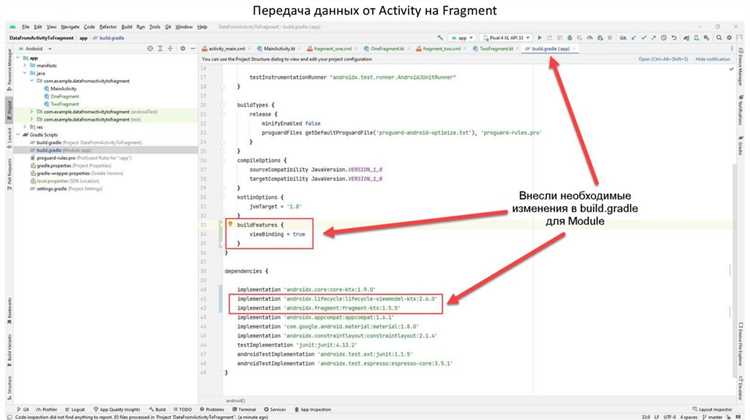Open the Notifications side panel
Screen dimensions: 750x420
point(740,110)
